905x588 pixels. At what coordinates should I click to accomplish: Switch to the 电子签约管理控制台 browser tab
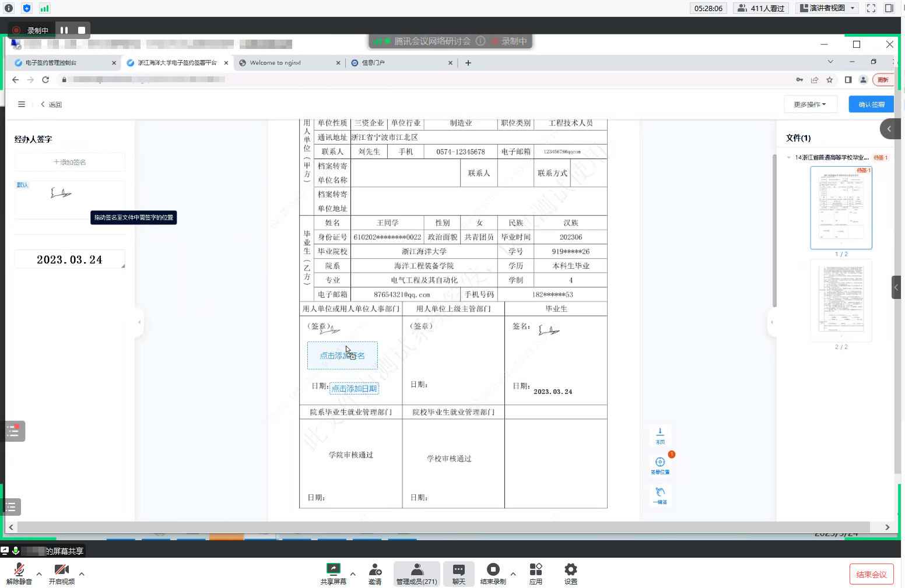pyautogui.click(x=51, y=63)
